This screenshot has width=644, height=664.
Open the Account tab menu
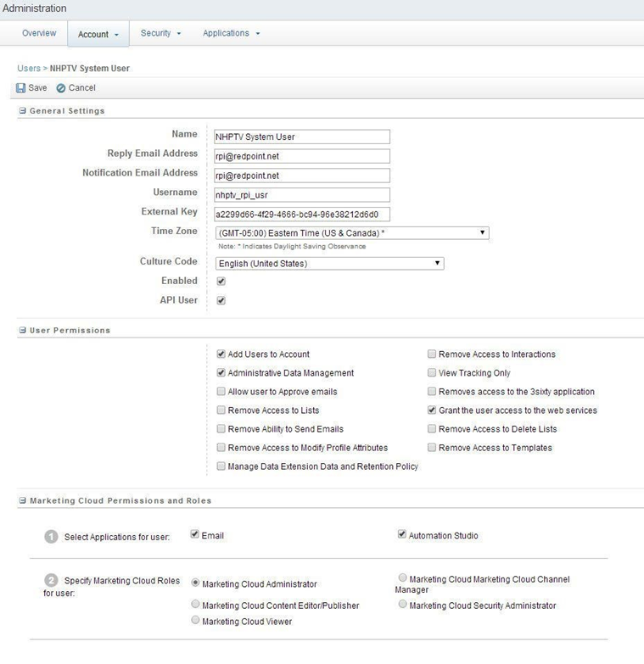(x=98, y=34)
